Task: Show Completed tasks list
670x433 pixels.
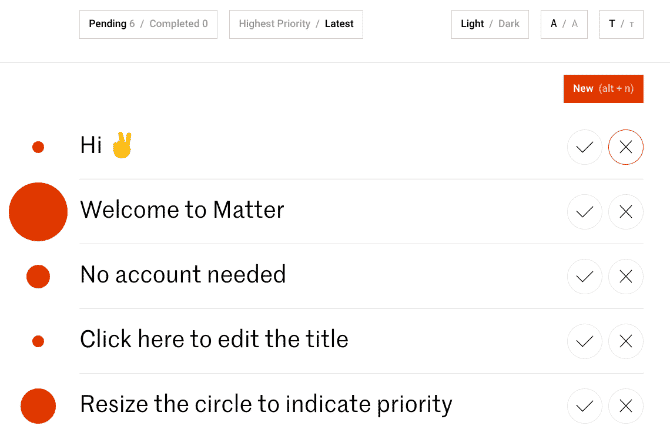Action: coord(179,24)
